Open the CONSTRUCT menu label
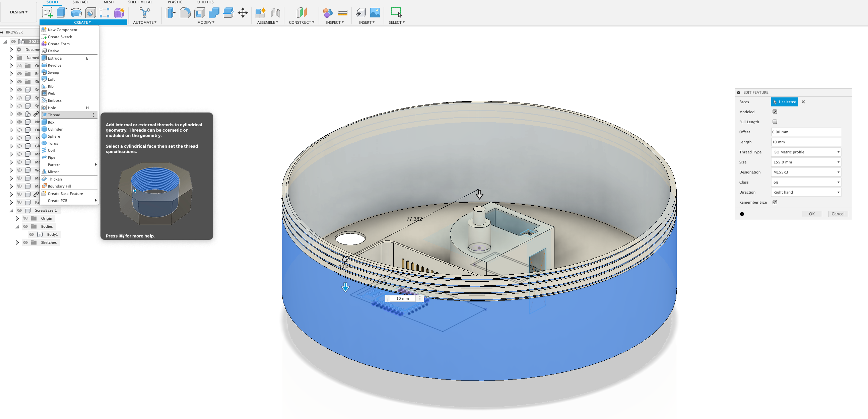The height and width of the screenshot is (419, 868). pos(301,22)
